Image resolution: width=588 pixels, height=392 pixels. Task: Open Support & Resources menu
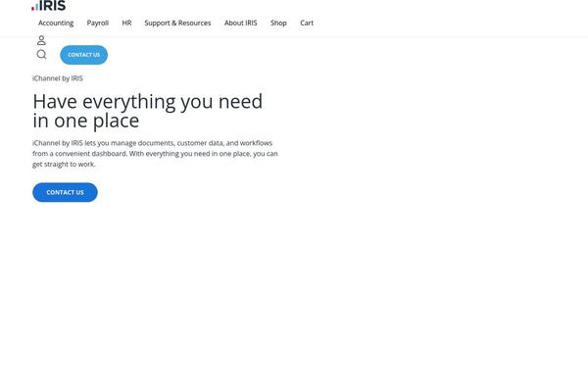click(x=177, y=23)
